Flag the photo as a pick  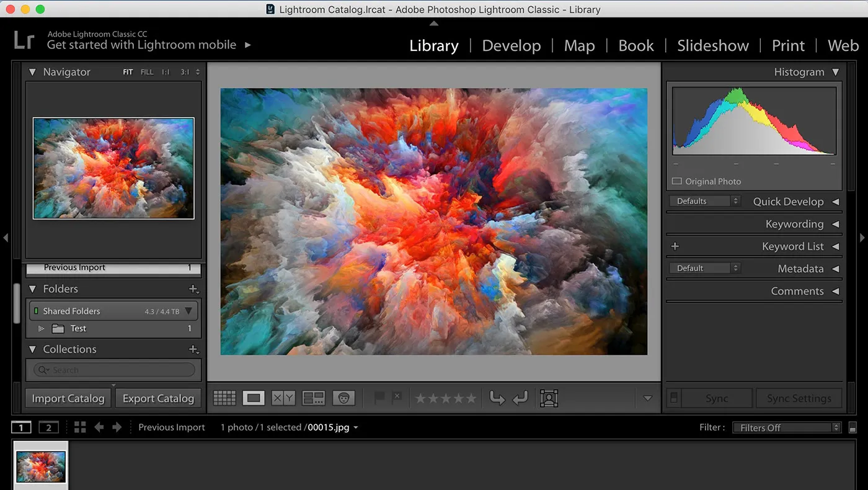pyautogui.click(x=379, y=398)
